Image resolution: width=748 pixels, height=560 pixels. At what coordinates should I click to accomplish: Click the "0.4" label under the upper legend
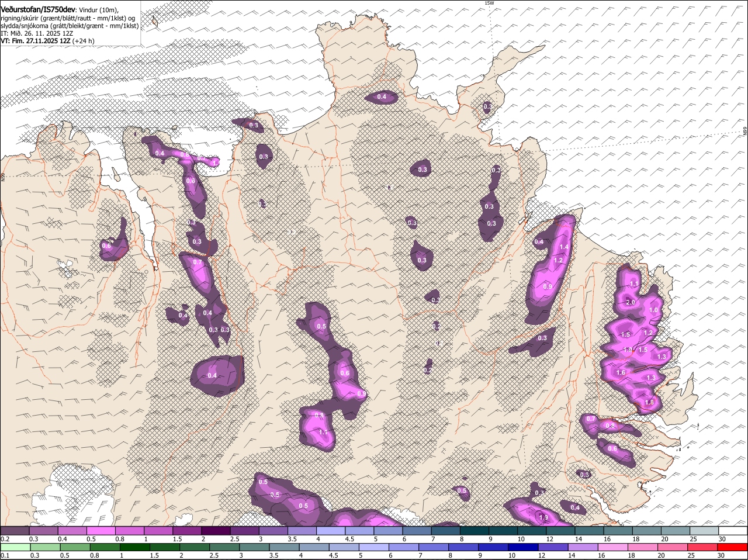tap(63, 538)
